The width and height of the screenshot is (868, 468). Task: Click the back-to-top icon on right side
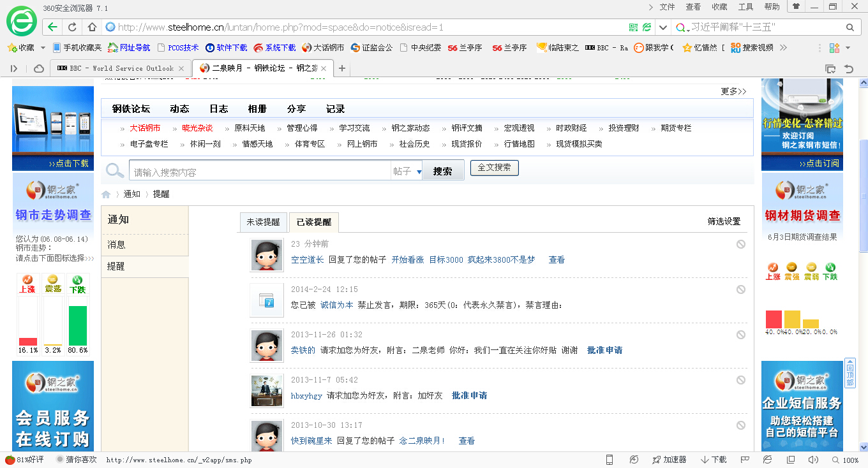(x=849, y=373)
